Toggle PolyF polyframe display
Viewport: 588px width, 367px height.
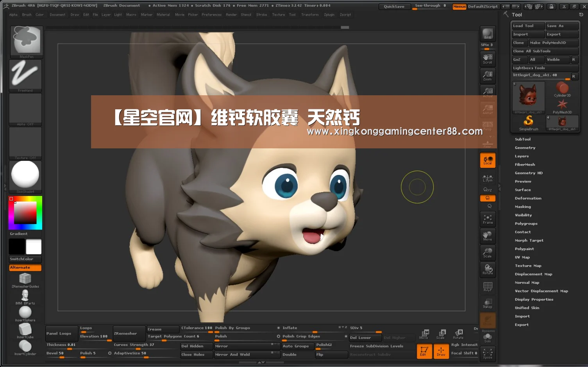[x=488, y=287]
